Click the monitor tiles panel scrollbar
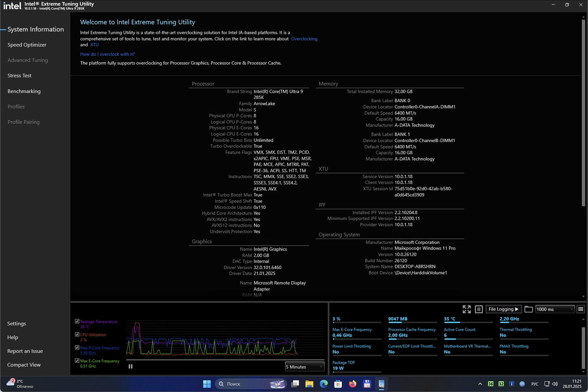This screenshot has height=392, width=588. (x=583, y=349)
